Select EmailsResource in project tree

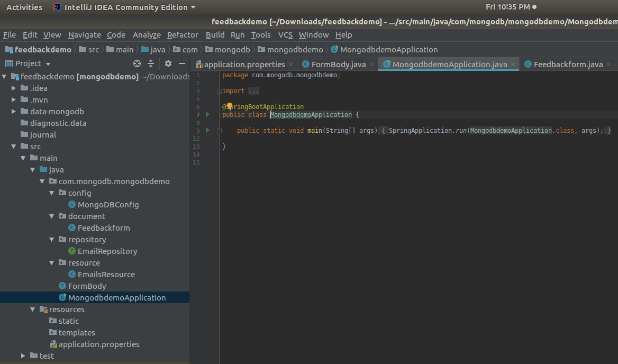106,274
